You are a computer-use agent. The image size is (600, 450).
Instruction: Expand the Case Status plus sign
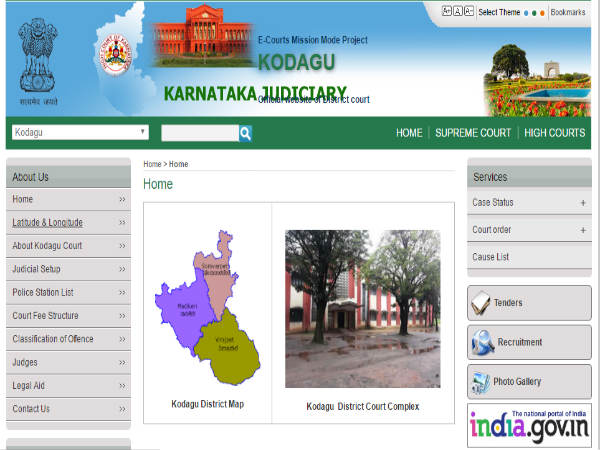coord(583,203)
